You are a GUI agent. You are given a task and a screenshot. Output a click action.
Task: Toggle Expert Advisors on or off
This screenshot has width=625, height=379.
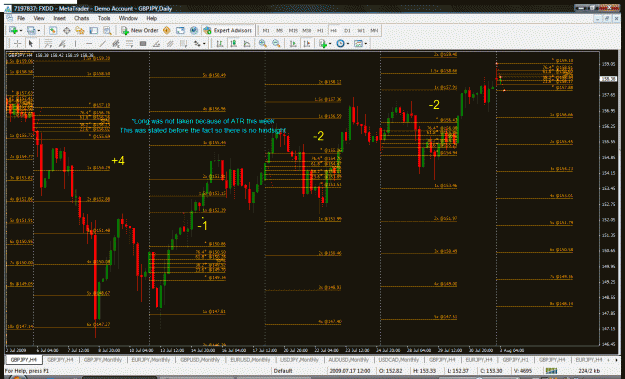(228, 30)
